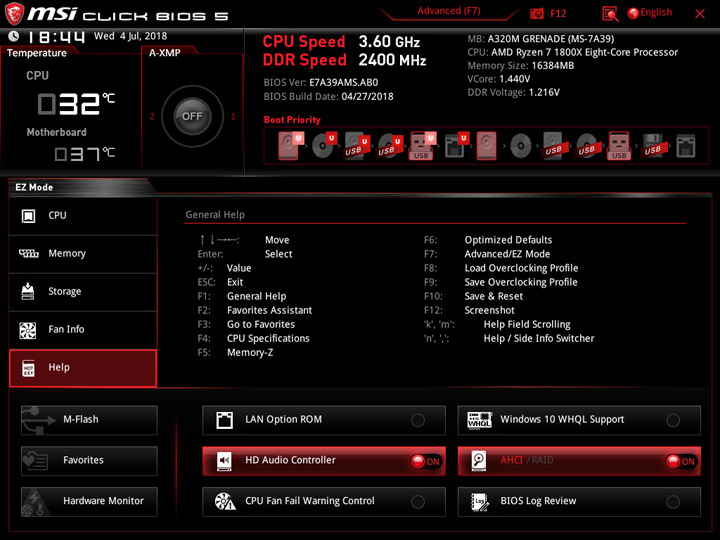Select the UEFI USB hard disk boot icon
720x540 pixels.
click(357, 146)
